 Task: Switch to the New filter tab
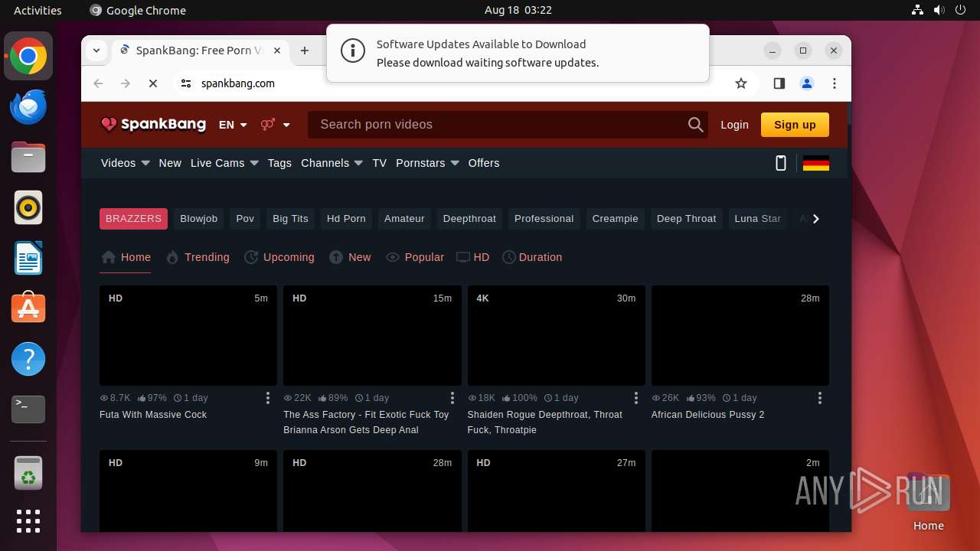(x=350, y=257)
